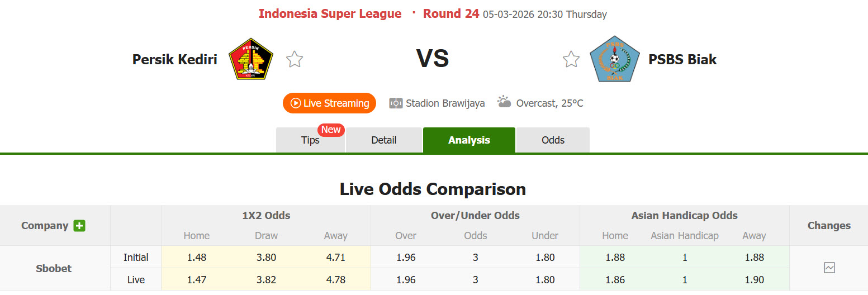This screenshot has width=868, height=295.
Task: Click the Persik Kediri team name
Action: click(174, 59)
